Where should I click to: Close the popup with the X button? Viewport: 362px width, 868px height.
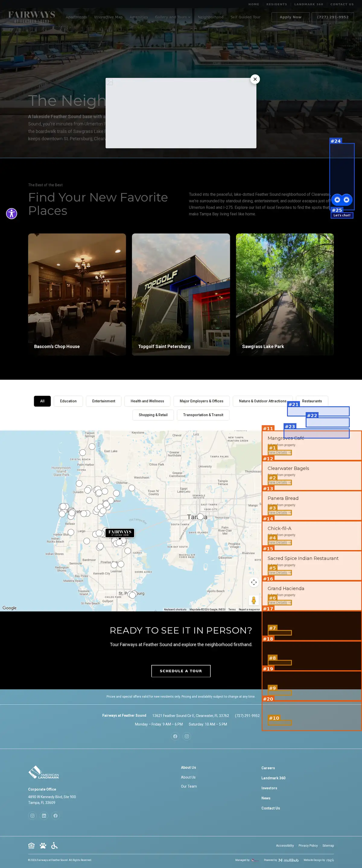[255, 79]
